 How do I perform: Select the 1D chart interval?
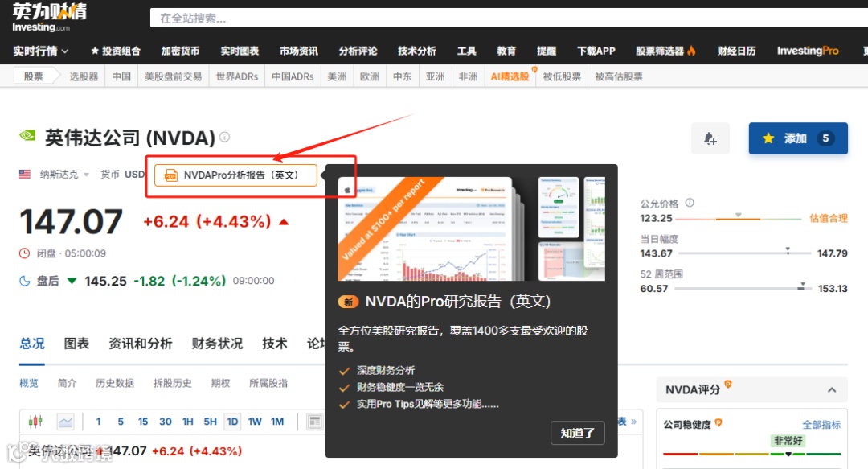click(232, 422)
